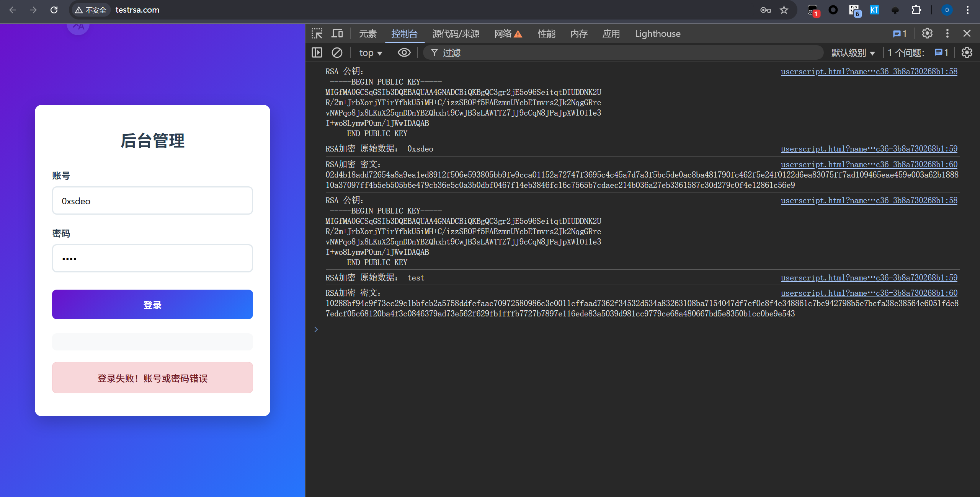
Task: Click the 账号 username input field
Action: (x=152, y=201)
